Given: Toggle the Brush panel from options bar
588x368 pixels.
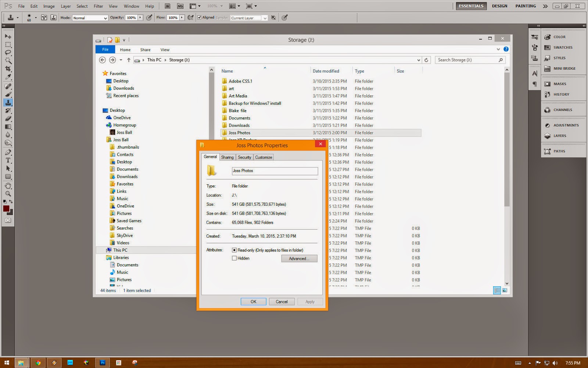Looking at the screenshot, I should pos(44,18).
